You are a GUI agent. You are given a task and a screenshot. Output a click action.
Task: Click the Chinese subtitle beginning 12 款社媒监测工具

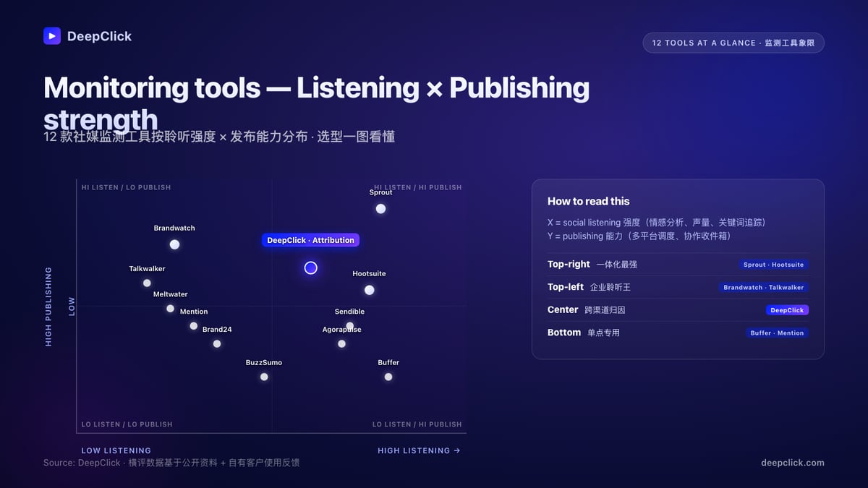(x=219, y=137)
